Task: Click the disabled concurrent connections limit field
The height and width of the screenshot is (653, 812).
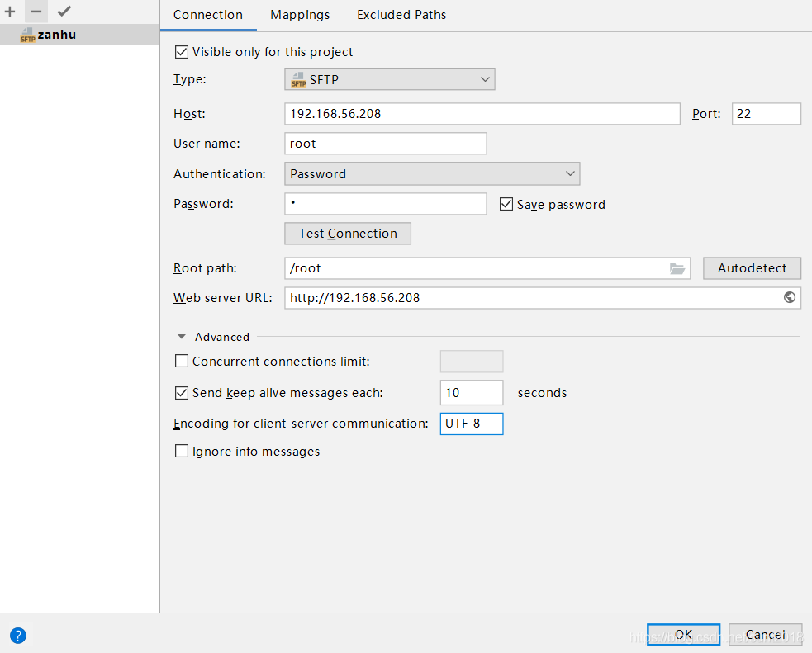Action: [471, 361]
